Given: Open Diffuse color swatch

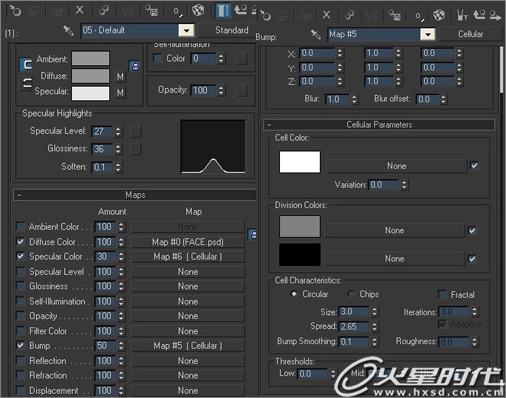Looking at the screenshot, I should pos(90,76).
